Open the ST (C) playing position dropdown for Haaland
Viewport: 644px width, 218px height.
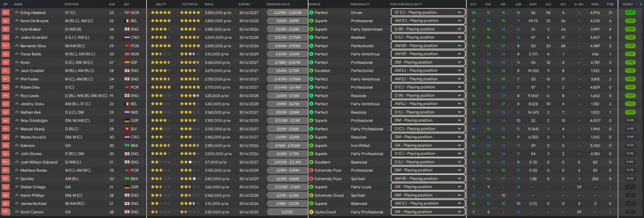(428, 12)
